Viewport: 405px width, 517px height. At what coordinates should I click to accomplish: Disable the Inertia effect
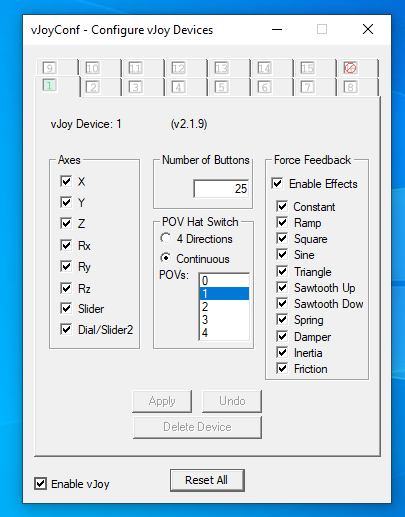tap(282, 352)
